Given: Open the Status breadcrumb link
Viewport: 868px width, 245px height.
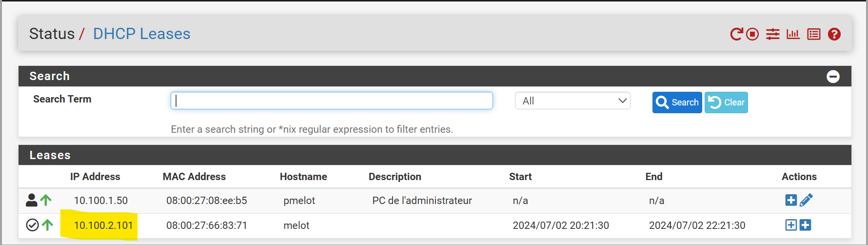Looking at the screenshot, I should pos(52,34).
